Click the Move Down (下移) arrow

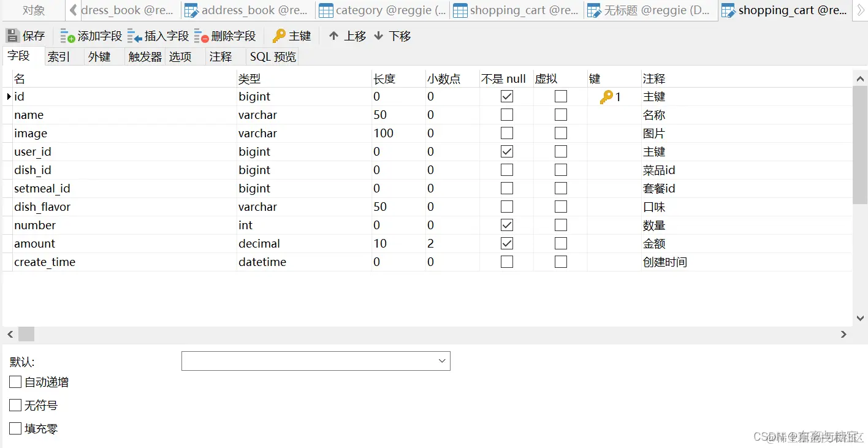pyautogui.click(x=378, y=36)
